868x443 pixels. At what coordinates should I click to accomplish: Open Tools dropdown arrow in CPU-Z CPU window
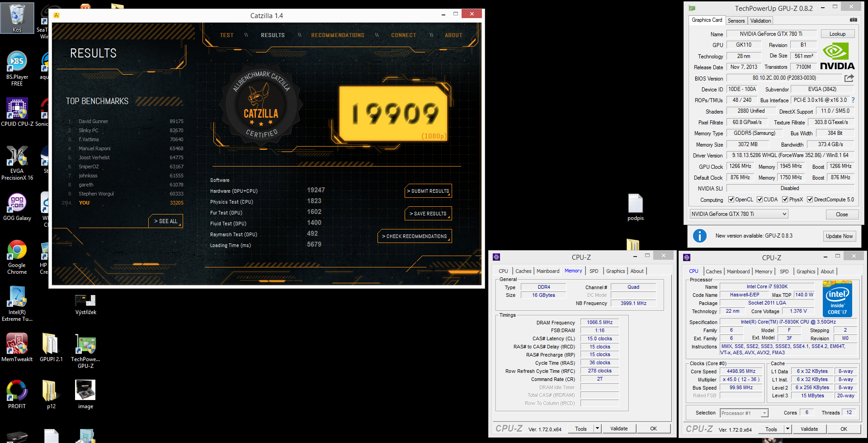click(x=788, y=429)
